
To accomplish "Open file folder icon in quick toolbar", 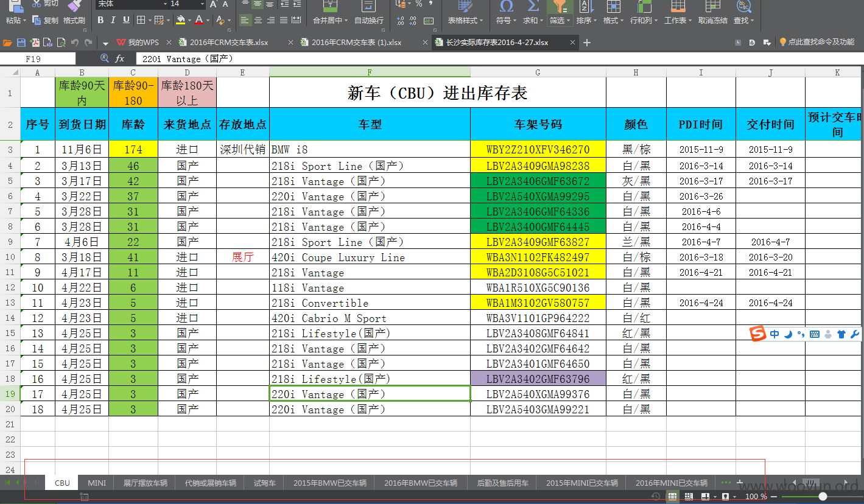I will pyautogui.click(x=7, y=43).
